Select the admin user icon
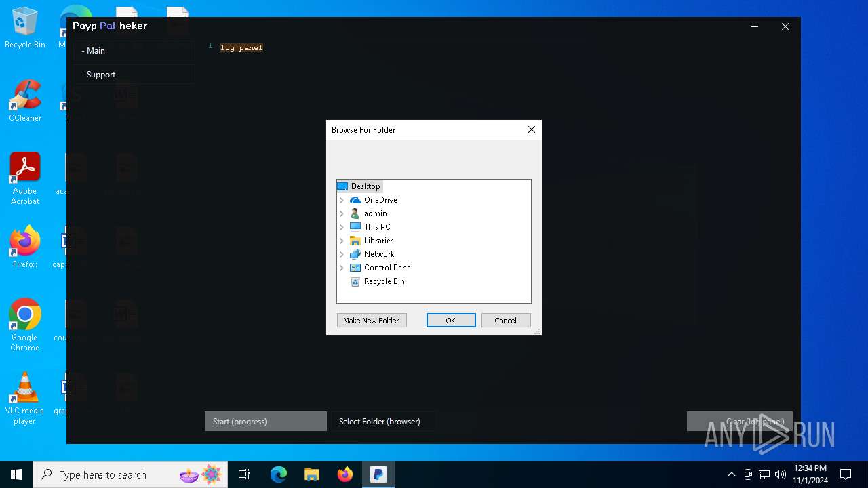The width and height of the screenshot is (868, 488). 355,213
